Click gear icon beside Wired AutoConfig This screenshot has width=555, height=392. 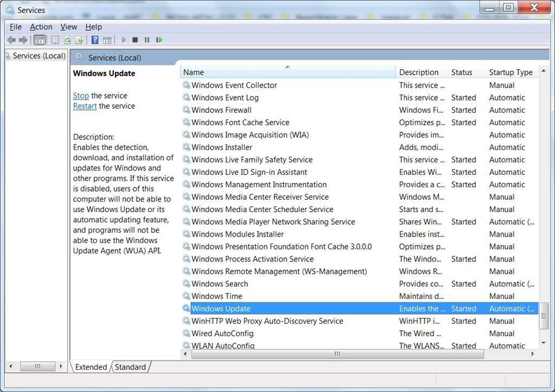(186, 333)
